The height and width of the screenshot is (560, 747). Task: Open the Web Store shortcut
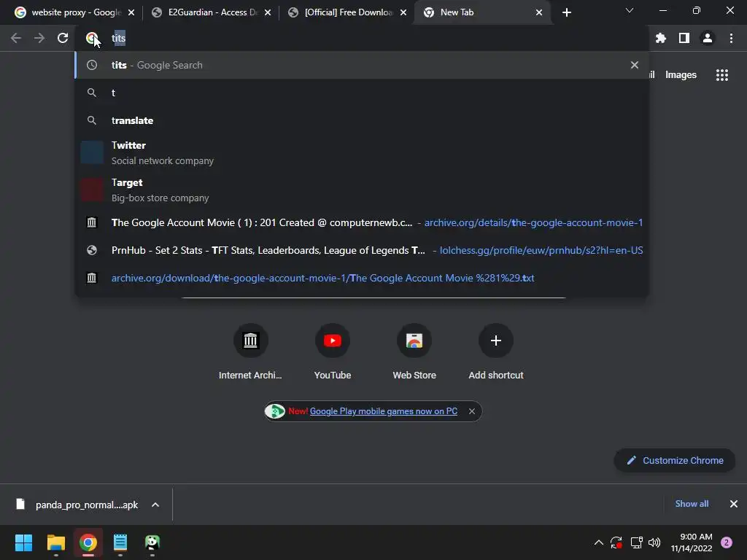click(x=414, y=351)
